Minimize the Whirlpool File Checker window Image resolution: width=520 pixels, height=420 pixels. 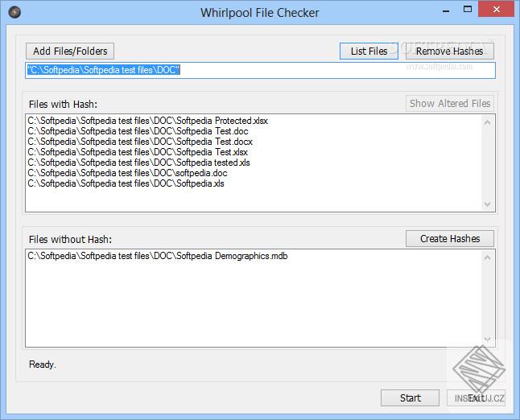point(446,10)
